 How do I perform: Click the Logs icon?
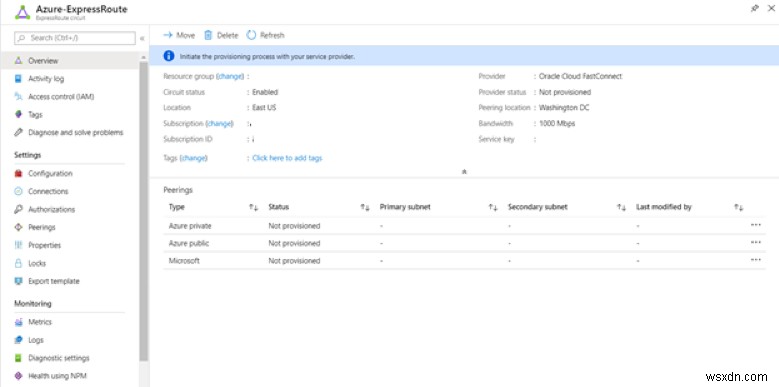click(x=19, y=340)
